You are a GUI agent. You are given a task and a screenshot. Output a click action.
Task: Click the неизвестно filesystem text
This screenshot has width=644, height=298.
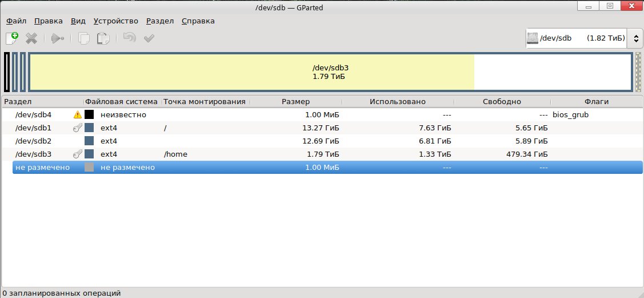[123, 114]
